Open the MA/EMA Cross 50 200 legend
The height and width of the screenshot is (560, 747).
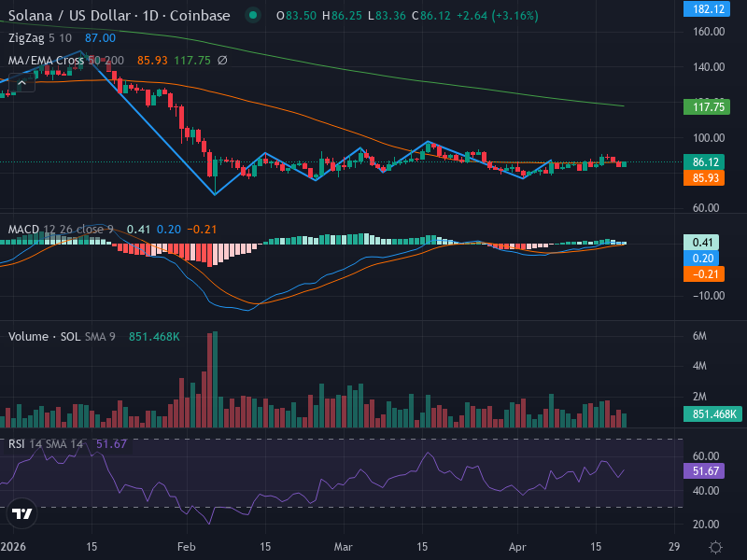[x=66, y=61]
